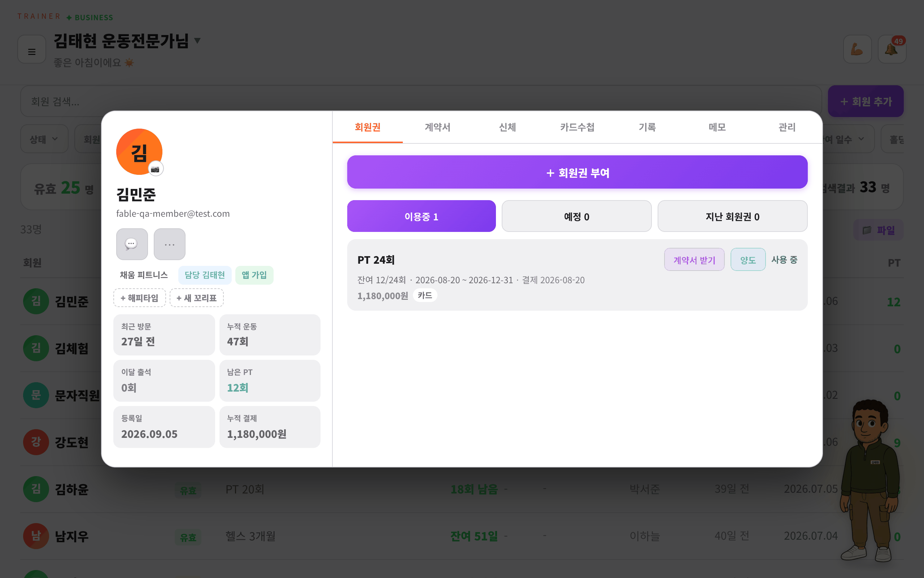Open the 여 일수 filter dropdown

pyautogui.click(x=849, y=139)
